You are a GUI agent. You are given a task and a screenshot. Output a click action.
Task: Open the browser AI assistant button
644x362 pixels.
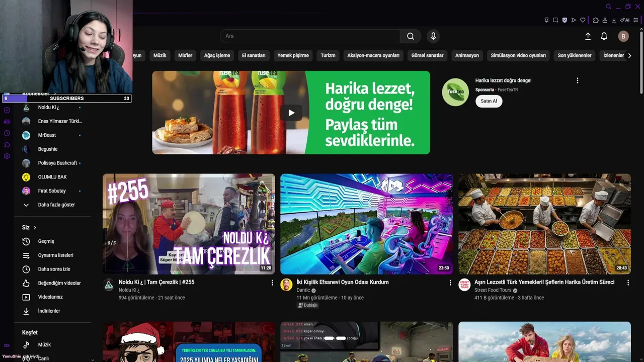tap(625, 20)
